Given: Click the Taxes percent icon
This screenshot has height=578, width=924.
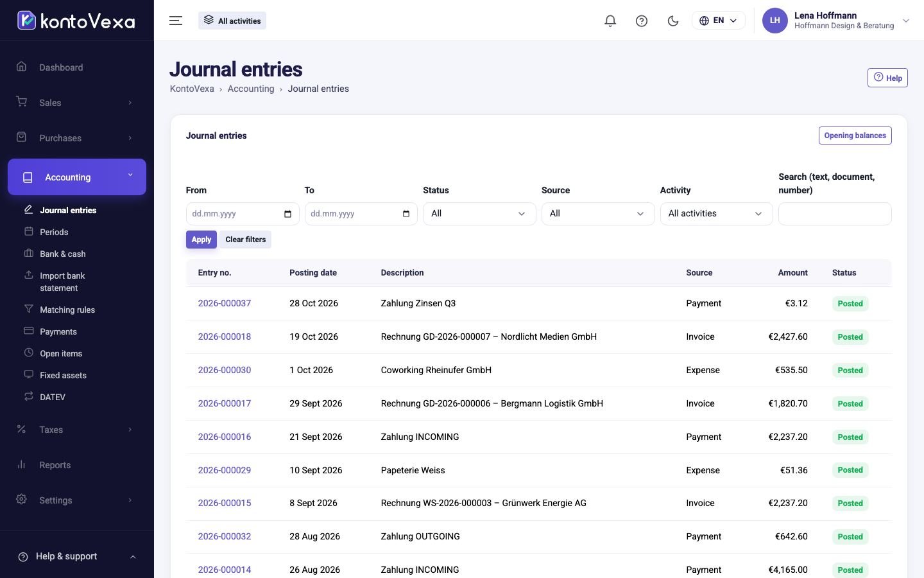Looking at the screenshot, I should pos(21,429).
